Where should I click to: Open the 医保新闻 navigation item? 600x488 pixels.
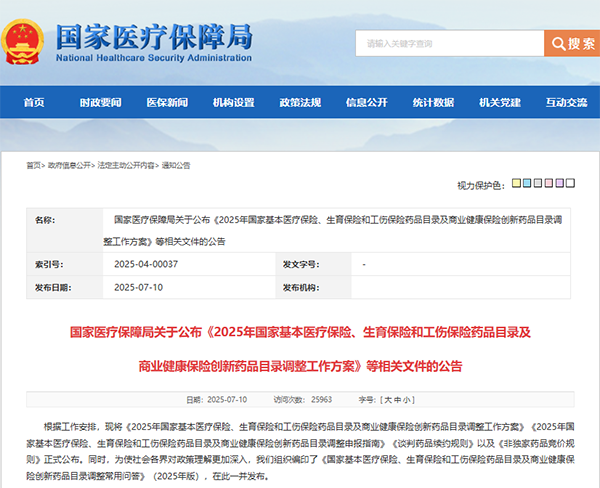tap(167, 102)
